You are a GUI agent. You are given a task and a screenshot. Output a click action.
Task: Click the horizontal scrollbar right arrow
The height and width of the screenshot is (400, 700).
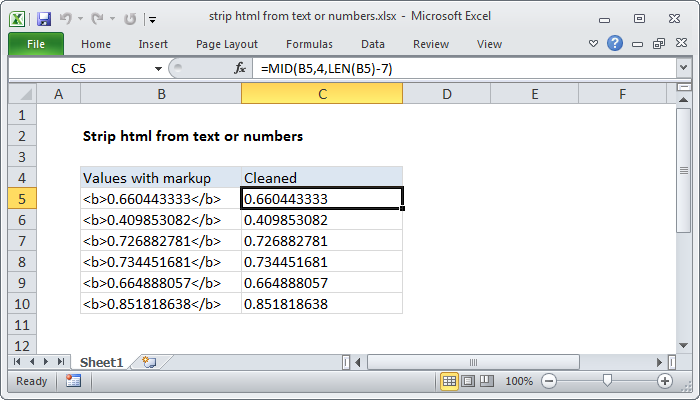pyautogui.click(x=659, y=362)
